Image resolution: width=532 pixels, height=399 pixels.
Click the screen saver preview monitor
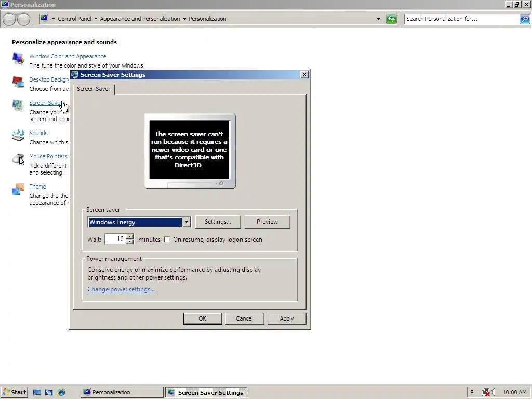point(190,151)
